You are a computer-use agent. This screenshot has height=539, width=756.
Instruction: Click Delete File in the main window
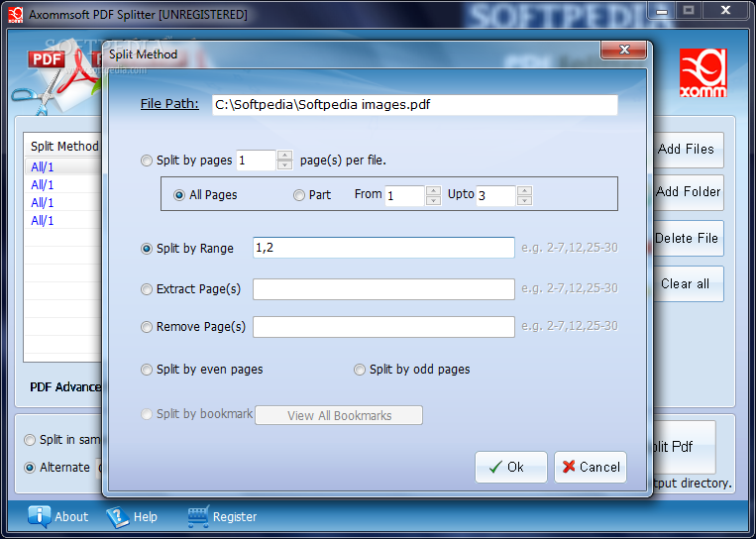(x=688, y=238)
